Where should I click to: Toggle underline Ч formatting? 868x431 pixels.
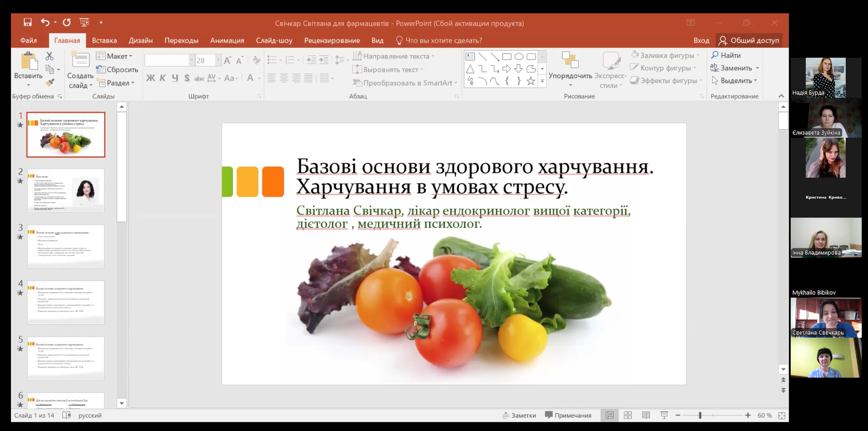click(174, 78)
